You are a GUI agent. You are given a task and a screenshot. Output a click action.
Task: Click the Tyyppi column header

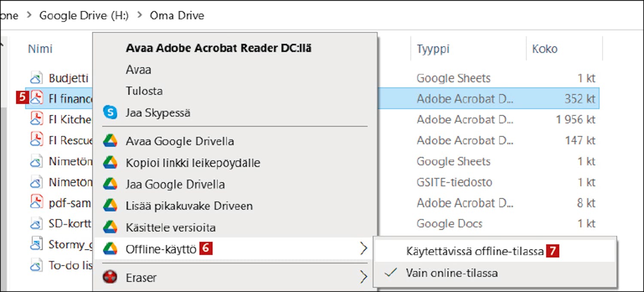(433, 49)
